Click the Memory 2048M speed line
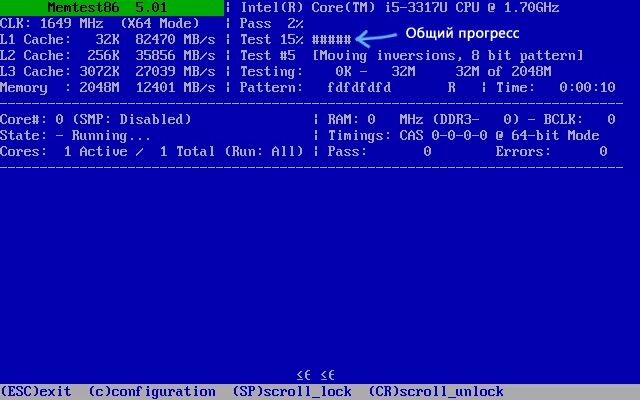Screen dimensions: 640x400 [107, 87]
